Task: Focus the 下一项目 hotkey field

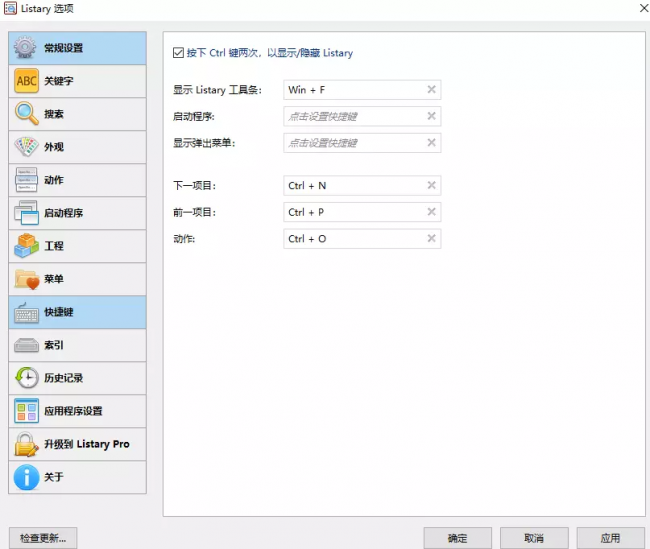Action: point(362,185)
